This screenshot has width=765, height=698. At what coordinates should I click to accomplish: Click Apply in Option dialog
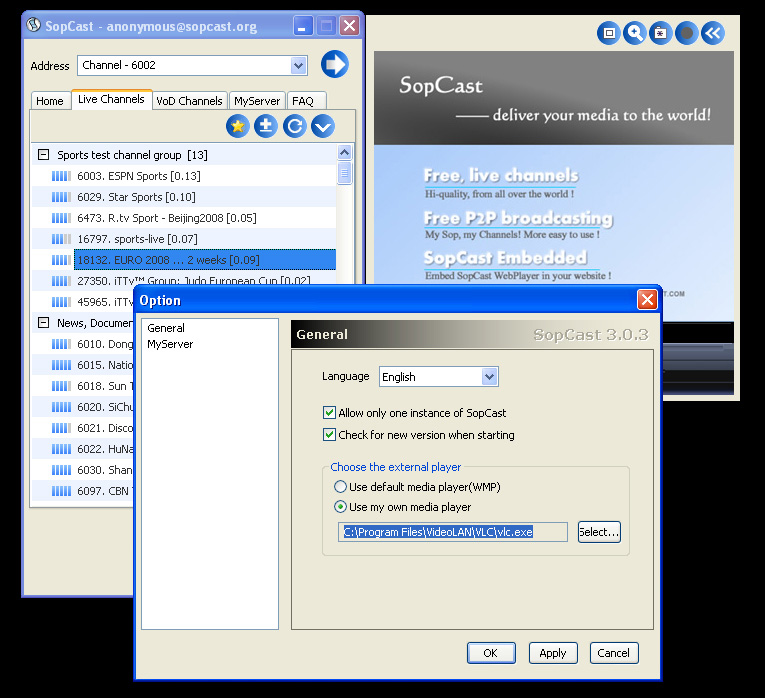pos(553,653)
